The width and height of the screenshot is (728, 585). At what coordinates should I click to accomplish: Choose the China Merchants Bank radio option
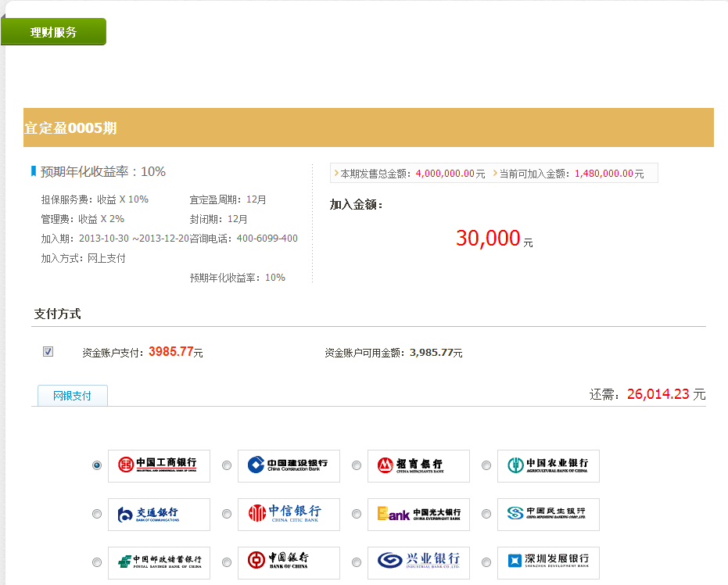click(357, 465)
